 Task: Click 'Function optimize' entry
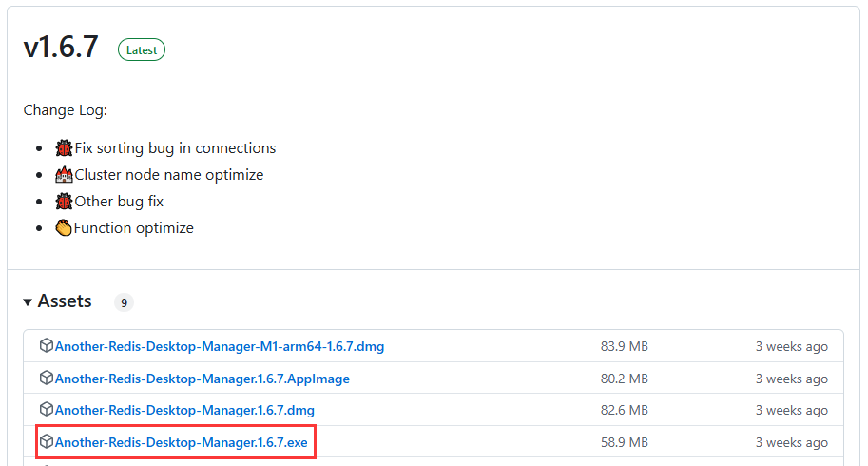[133, 228]
